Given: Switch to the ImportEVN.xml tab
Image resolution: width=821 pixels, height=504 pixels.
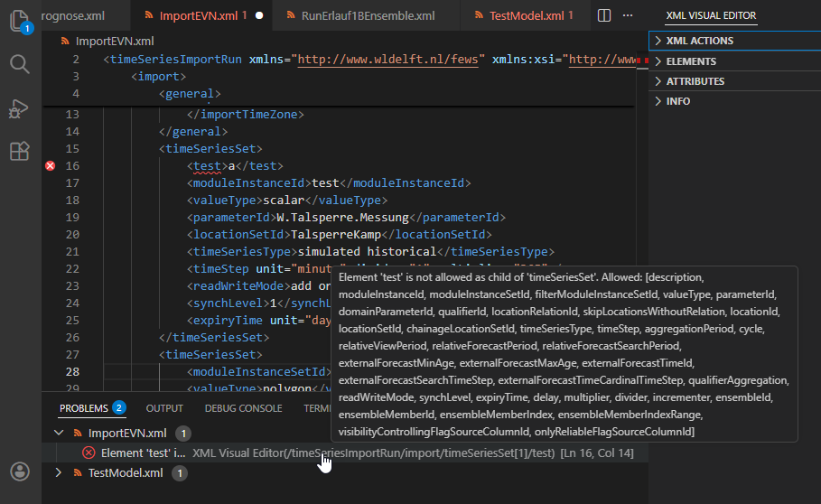Looking at the screenshot, I should (199, 15).
